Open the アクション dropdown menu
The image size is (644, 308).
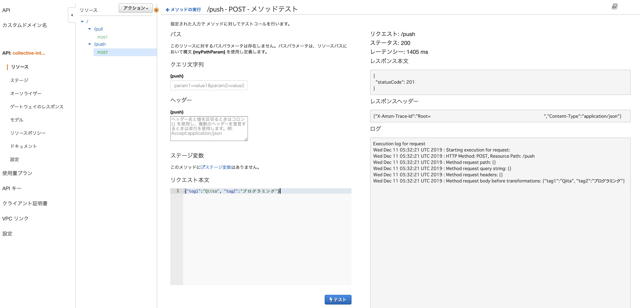[x=136, y=8]
